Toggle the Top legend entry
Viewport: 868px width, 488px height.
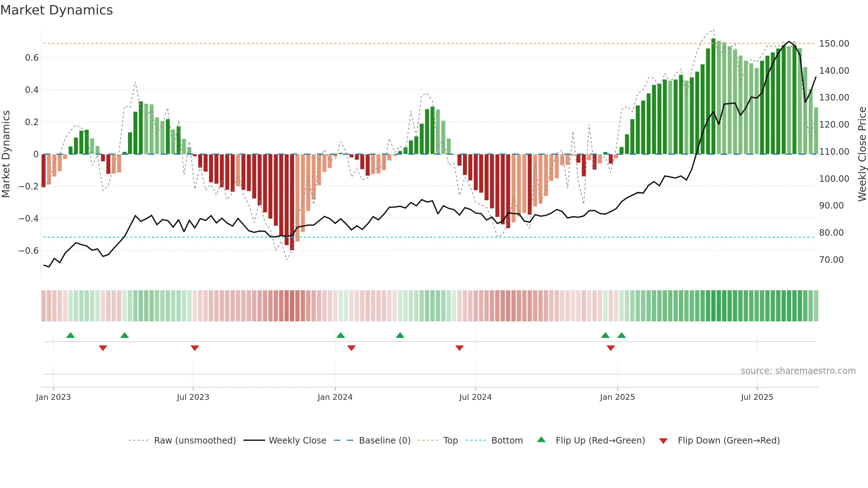[x=438, y=440]
